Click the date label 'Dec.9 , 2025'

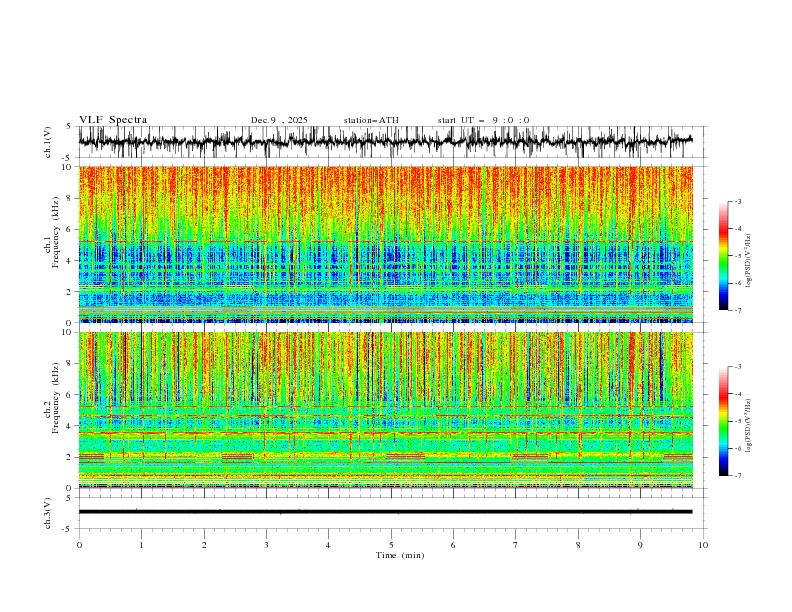click(279, 120)
